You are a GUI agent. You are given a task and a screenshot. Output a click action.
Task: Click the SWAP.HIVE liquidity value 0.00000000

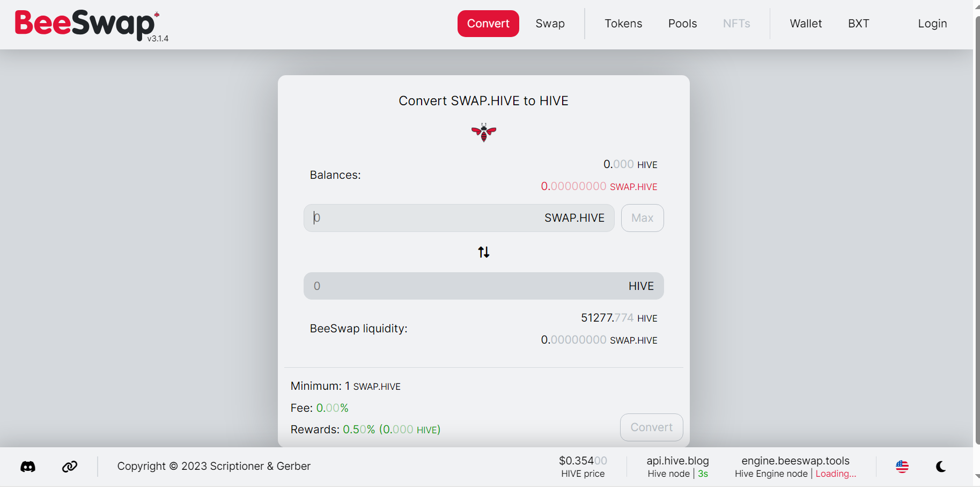tap(599, 340)
